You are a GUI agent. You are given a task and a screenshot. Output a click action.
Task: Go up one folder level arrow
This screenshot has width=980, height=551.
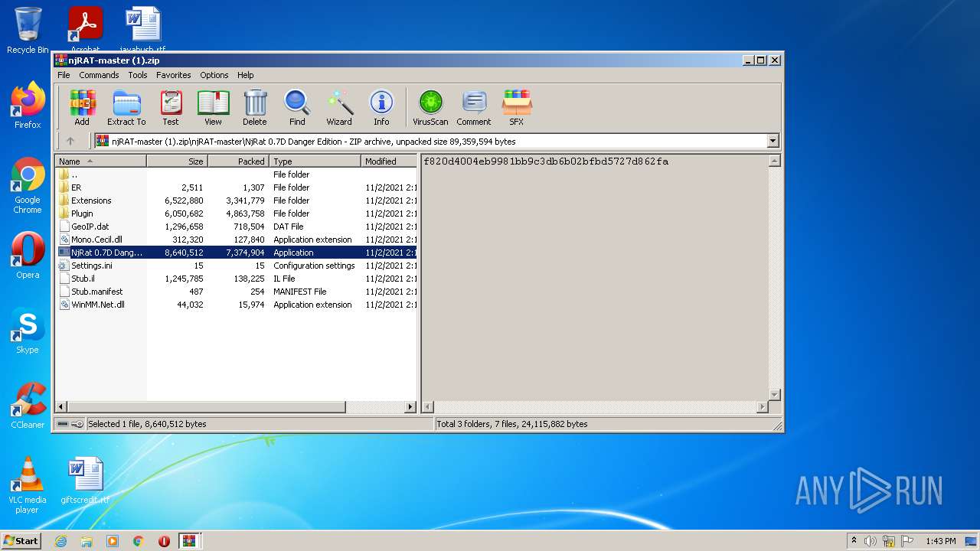[70, 141]
